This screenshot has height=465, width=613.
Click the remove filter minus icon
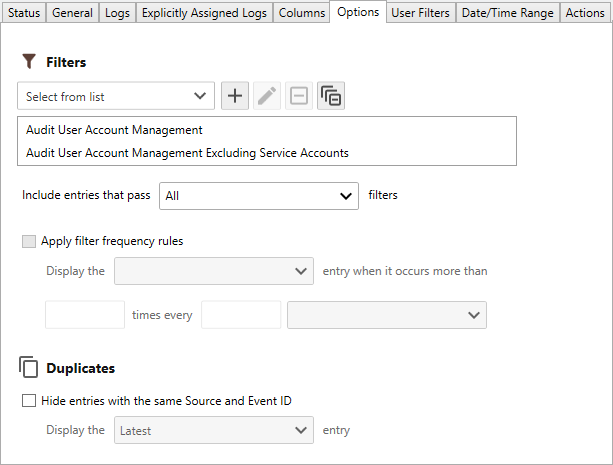(298, 96)
